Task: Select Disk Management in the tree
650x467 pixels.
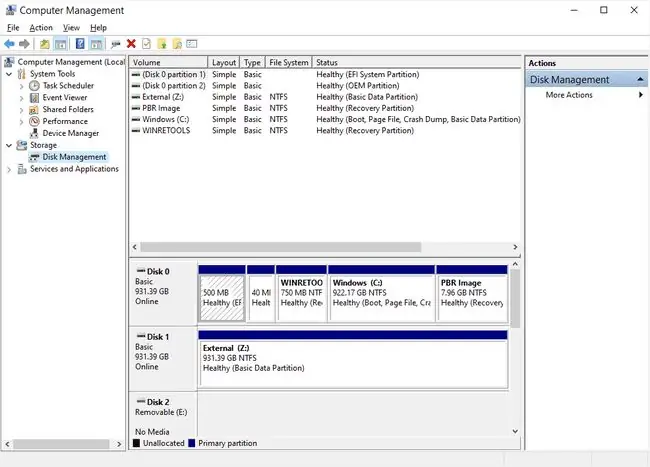Action: pos(74,157)
